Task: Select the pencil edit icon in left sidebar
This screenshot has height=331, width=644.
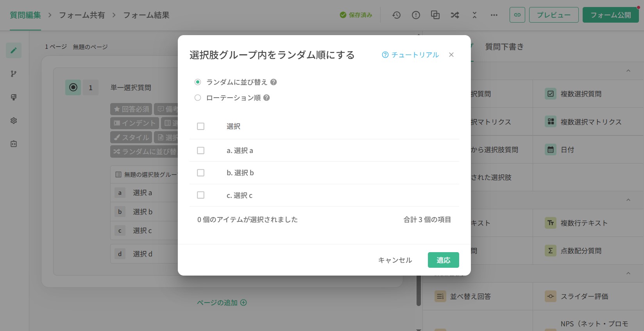Action: [x=14, y=50]
